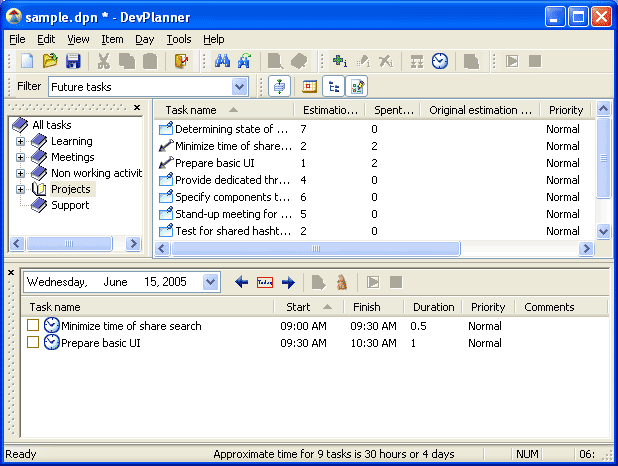Click the Play button in the day toolbar
This screenshot has width=618, height=466.
[373, 282]
